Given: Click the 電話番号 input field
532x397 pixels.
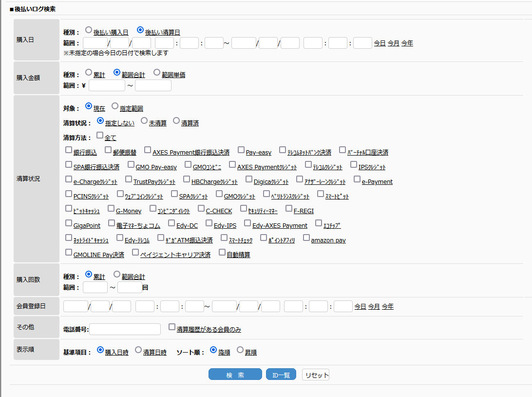Looking at the screenshot, I should (125, 329).
